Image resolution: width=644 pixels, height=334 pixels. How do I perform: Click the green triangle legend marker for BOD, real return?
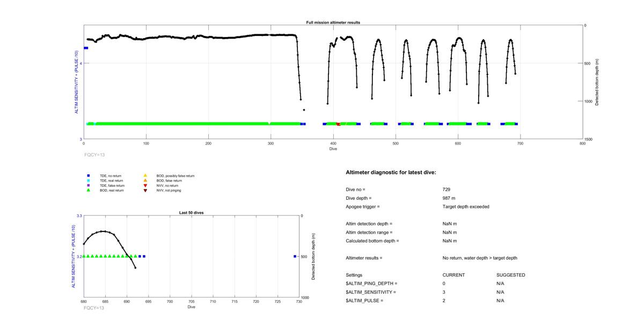(89, 190)
